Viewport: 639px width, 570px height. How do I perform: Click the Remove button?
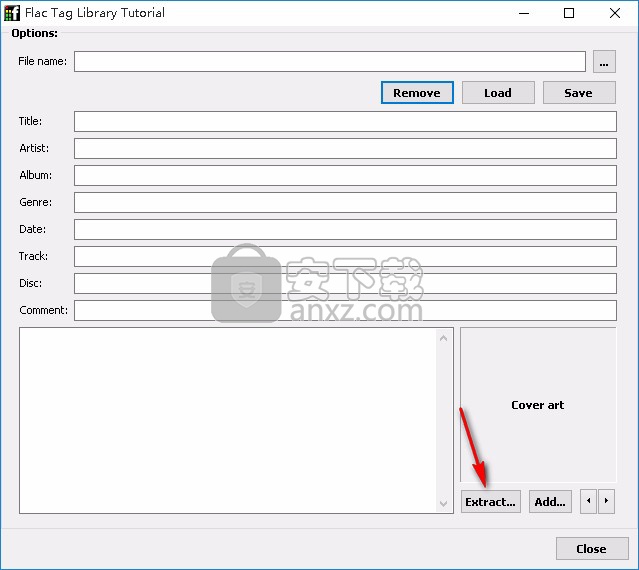coord(417,92)
